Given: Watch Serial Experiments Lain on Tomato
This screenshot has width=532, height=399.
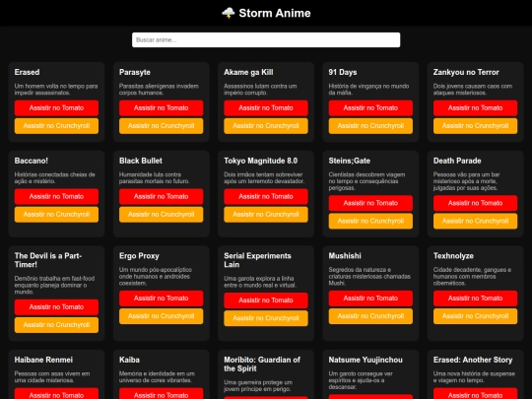Looking at the screenshot, I should tap(266, 300).
